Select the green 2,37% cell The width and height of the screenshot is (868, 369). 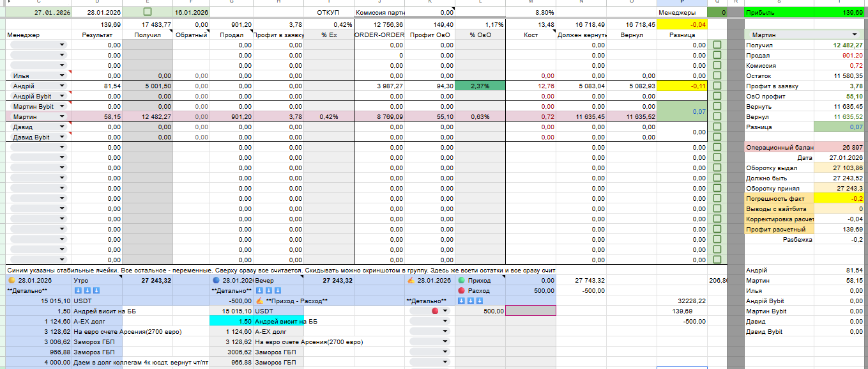tap(480, 86)
